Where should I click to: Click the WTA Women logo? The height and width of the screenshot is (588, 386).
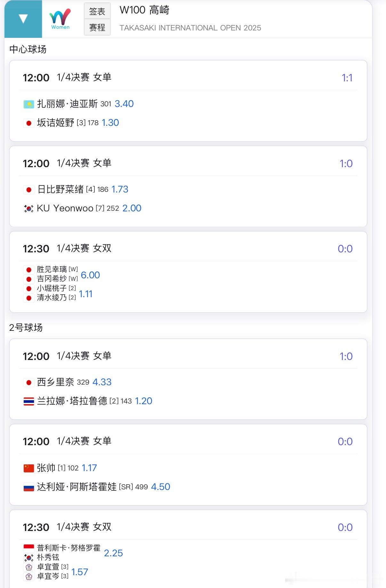(60, 19)
